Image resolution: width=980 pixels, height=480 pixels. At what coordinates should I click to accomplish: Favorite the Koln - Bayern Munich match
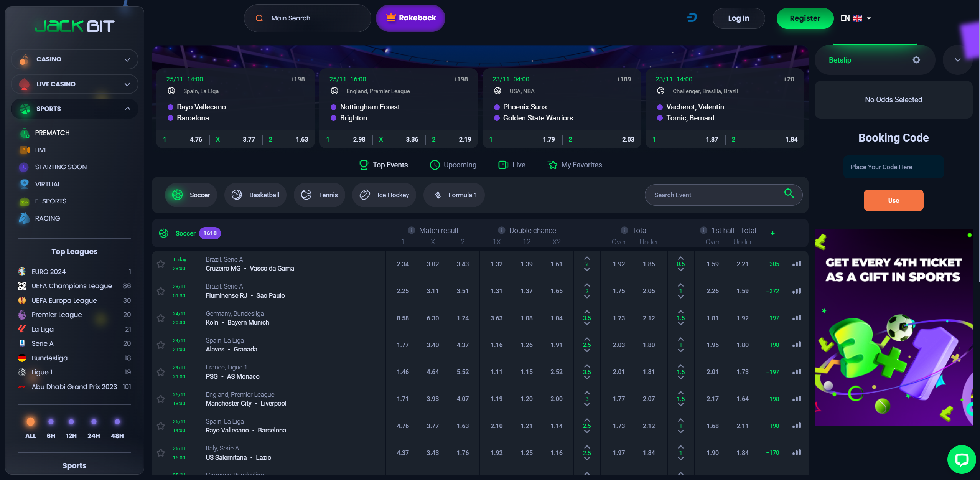pyautogui.click(x=161, y=318)
